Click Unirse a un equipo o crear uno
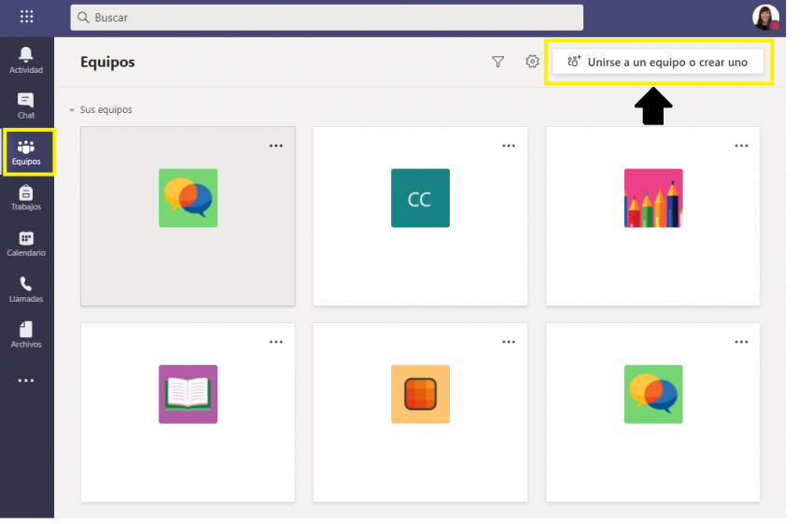This screenshot has width=812, height=524. [x=658, y=62]
